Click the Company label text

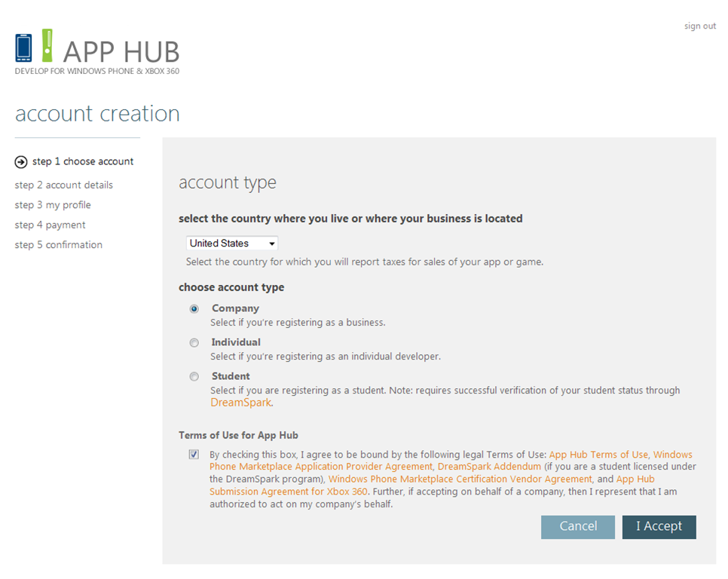tap(235, 308)
